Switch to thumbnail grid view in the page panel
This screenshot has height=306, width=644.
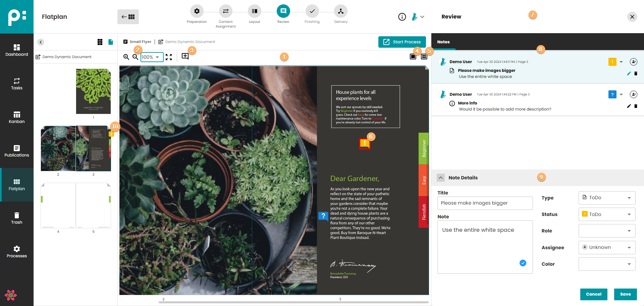[x=100, y=42]
